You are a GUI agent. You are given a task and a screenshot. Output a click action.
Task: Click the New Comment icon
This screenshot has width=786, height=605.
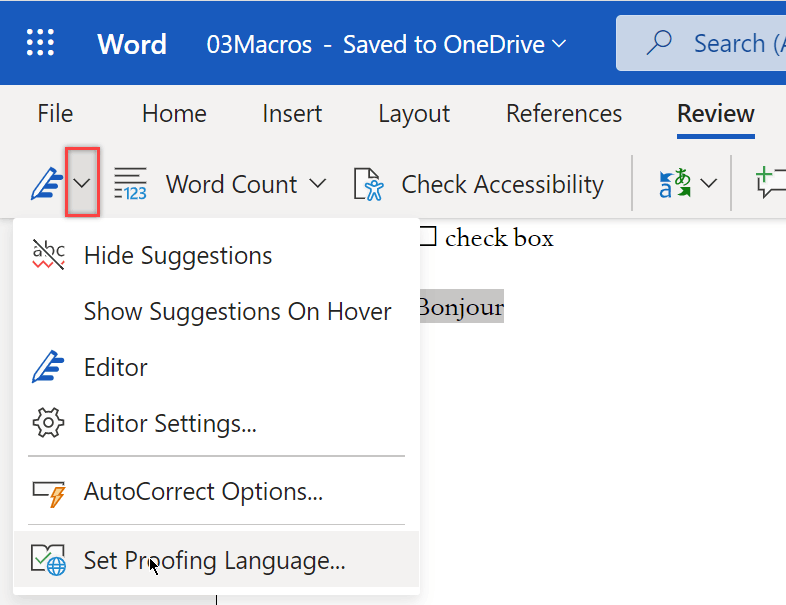click(771, 183)
